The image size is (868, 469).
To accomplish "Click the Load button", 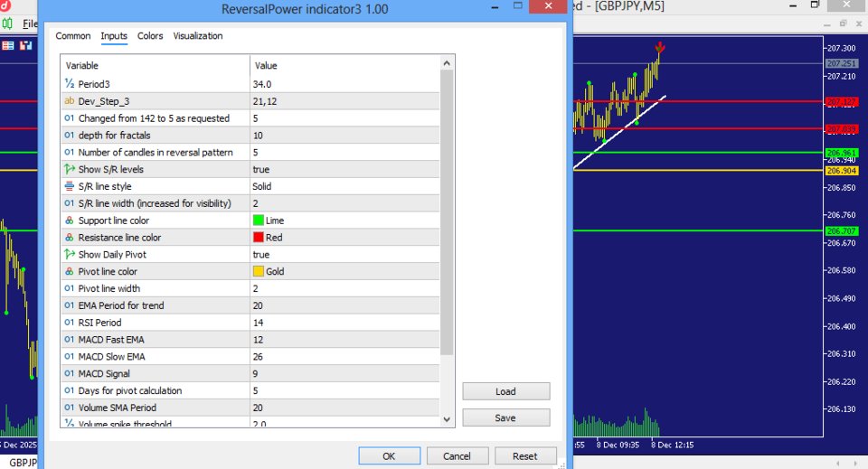I will (x=506, y=391).
